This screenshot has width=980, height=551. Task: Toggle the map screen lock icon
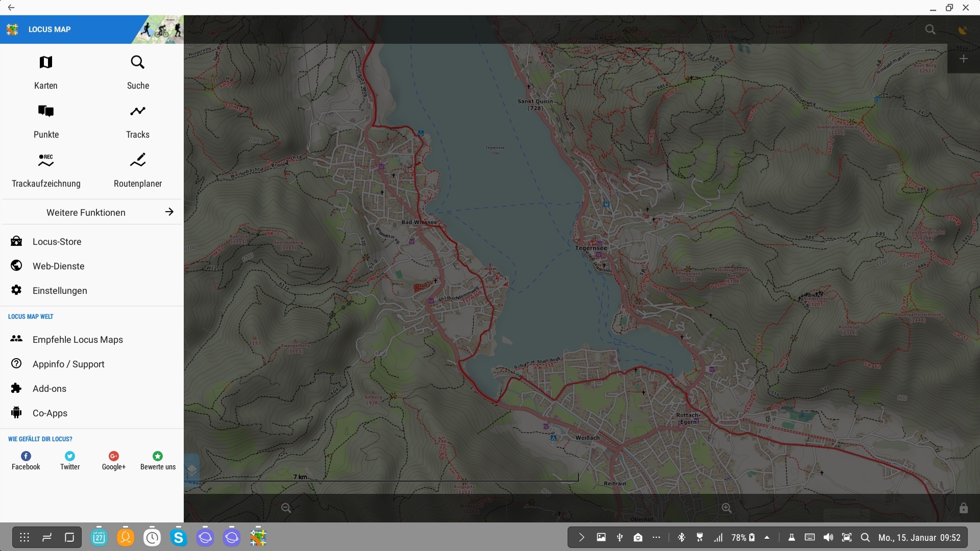coord(963,508)
